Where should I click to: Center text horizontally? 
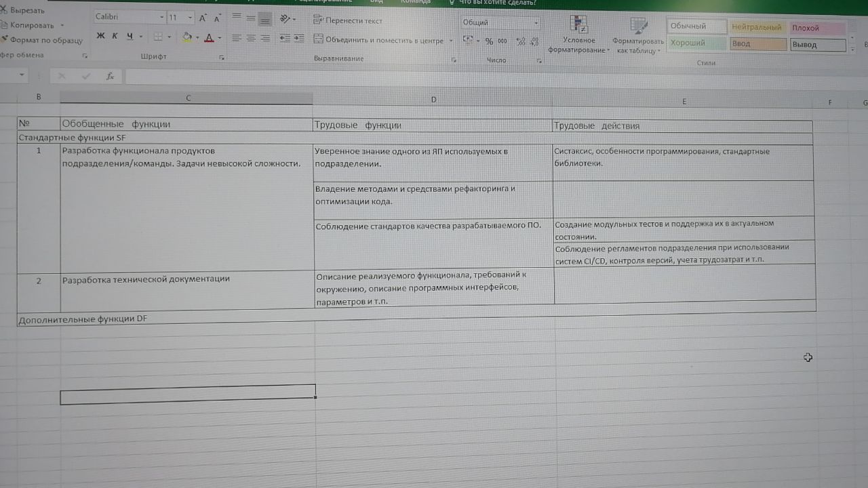250,38
